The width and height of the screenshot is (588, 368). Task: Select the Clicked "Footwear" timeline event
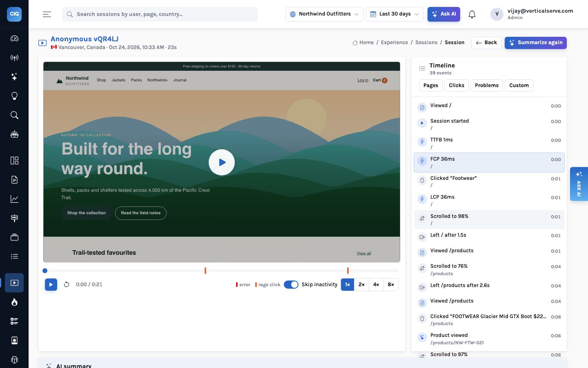pyautogui.click(x=489, y=182)
